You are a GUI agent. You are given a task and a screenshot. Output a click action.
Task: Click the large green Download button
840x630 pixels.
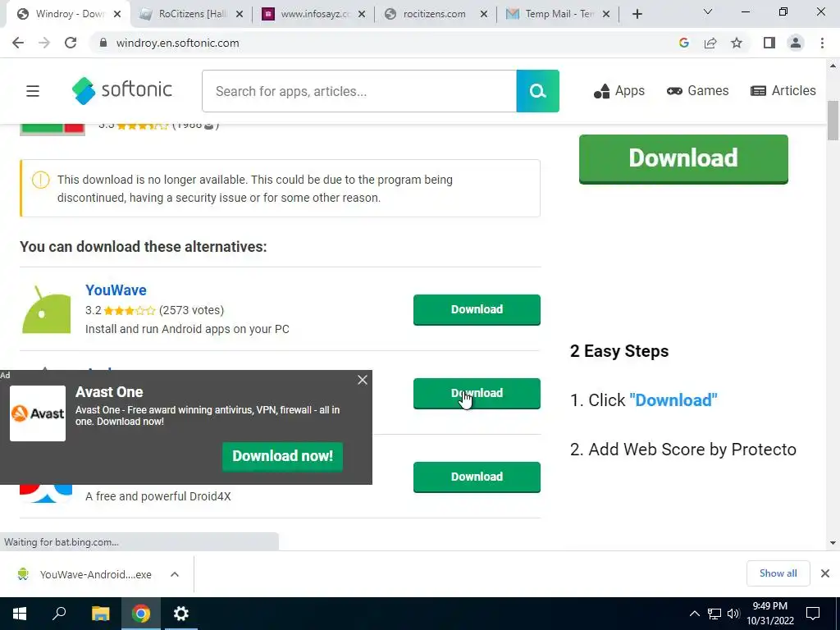pos(683,158)
